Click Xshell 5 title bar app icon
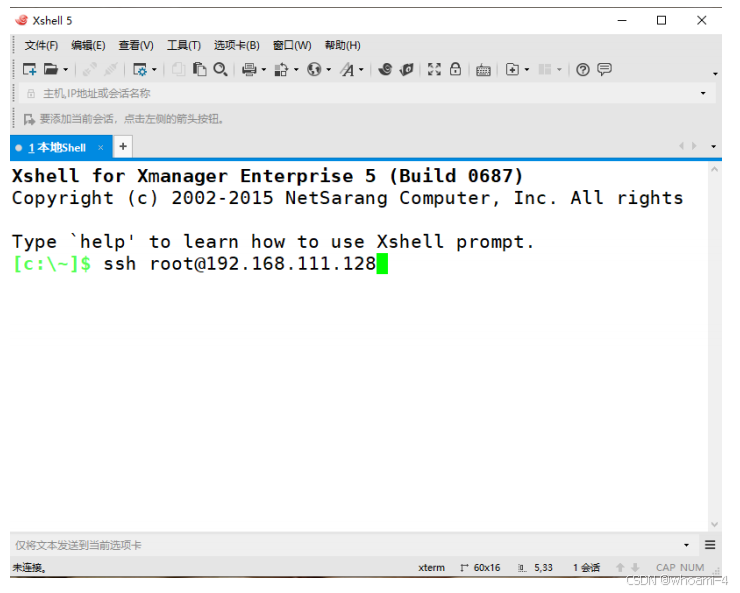 pos(21,20)
